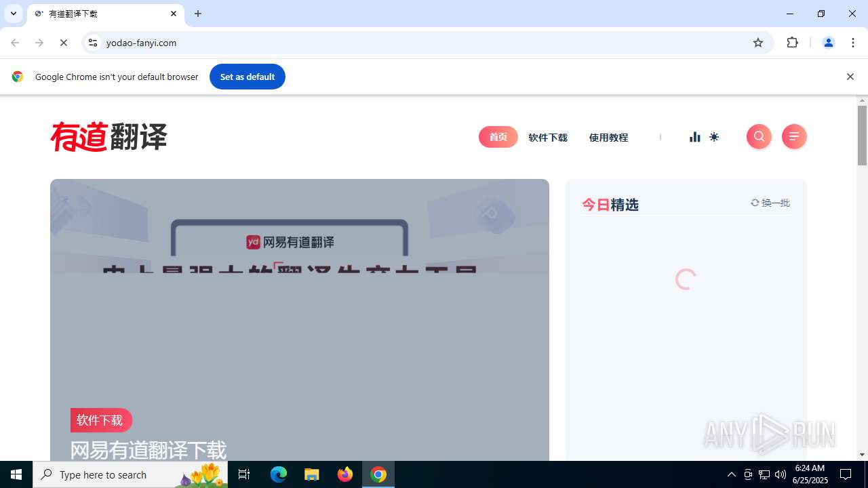This screenshot has width=868, height=488.
Task: Launch Firefox from taskbar
Action: 345,474
